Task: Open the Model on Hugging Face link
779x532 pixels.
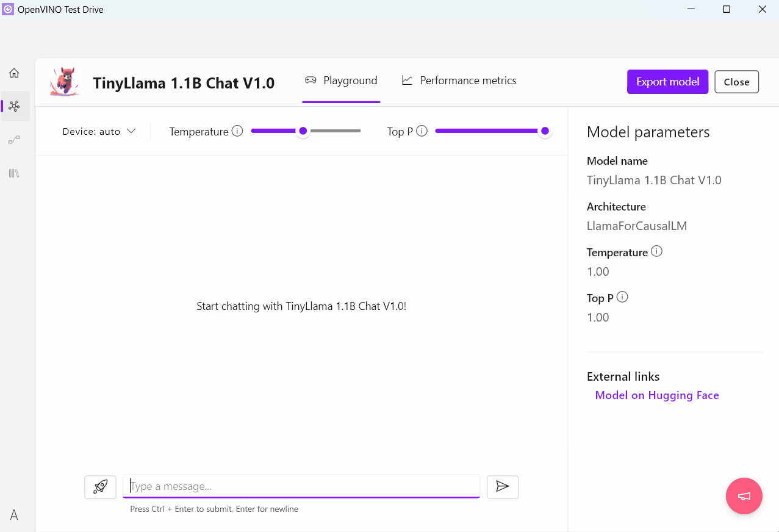Action: tap(656, 395)
